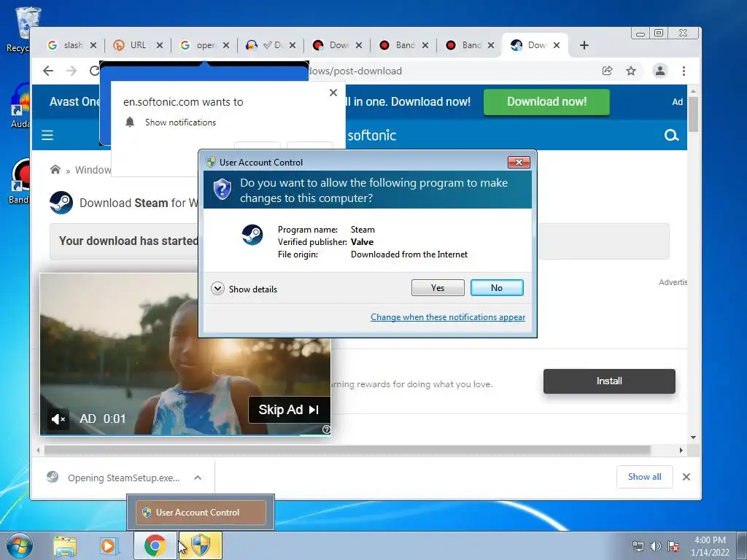Viewport: 747px width, 560px height.
Task: Click the softonic logo
Action: [372, 135]
